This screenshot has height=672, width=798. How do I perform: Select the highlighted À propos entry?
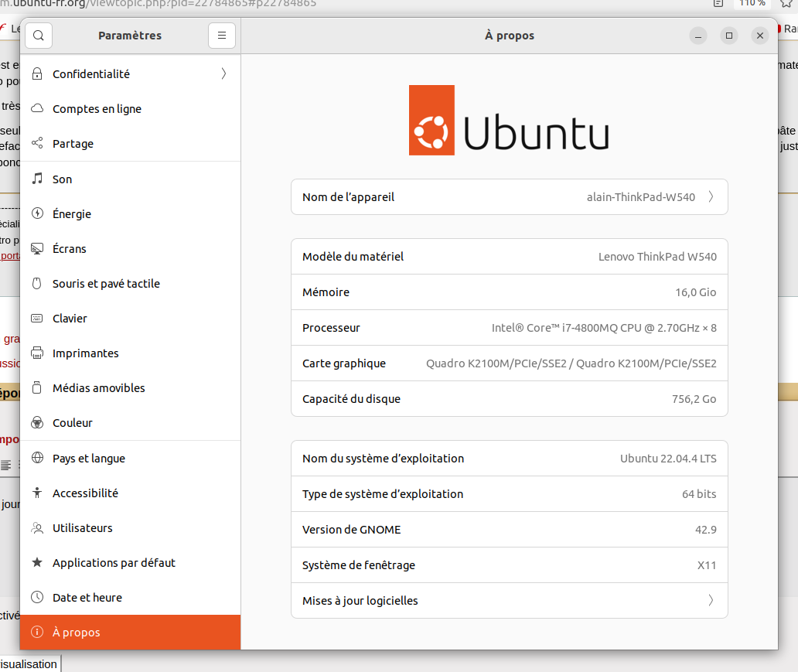[130, 632]
